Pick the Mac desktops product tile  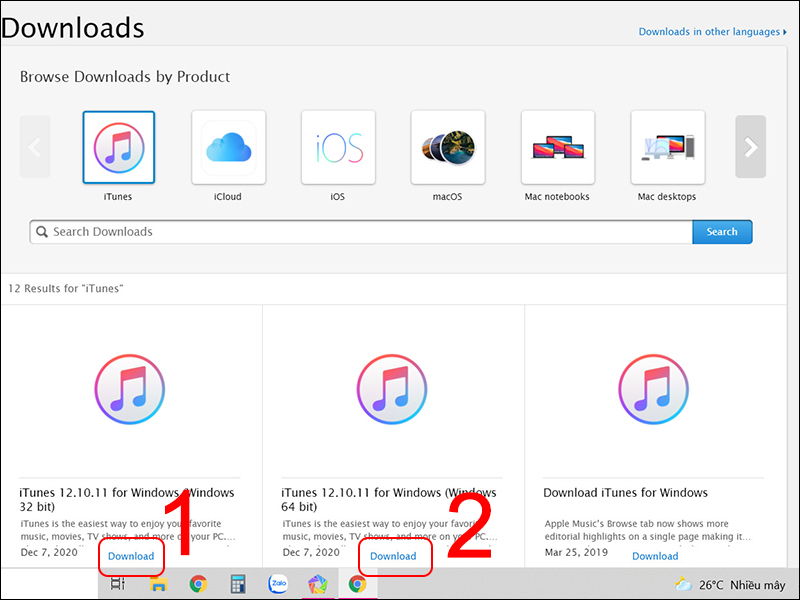click(x=668, y=147)
